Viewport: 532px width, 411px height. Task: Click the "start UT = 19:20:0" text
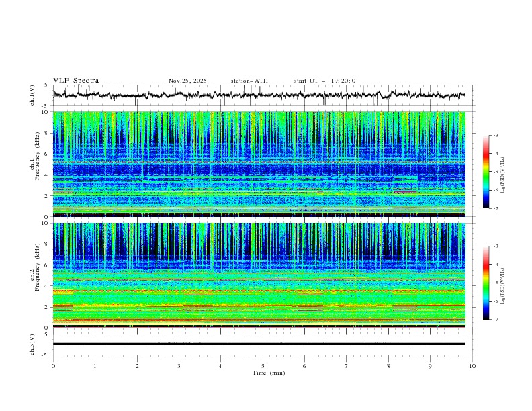[x=324, y=81]
